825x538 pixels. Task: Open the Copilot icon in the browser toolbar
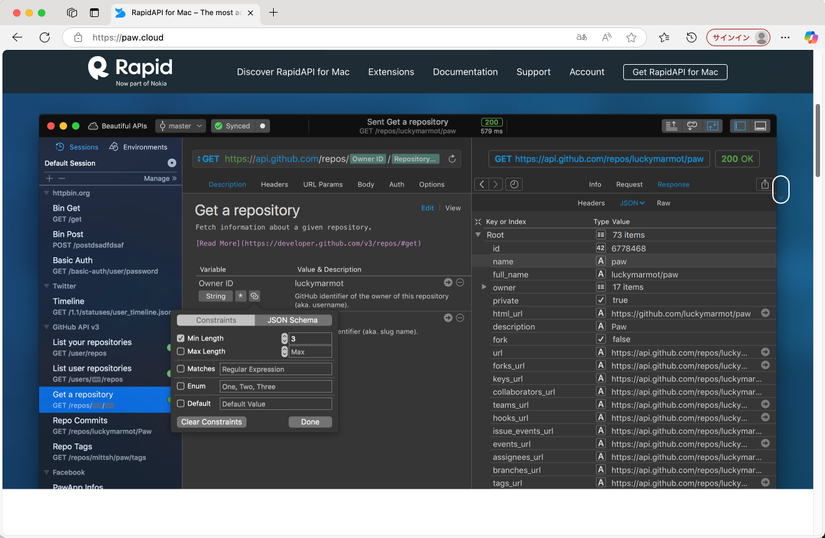tap(811, 37)
